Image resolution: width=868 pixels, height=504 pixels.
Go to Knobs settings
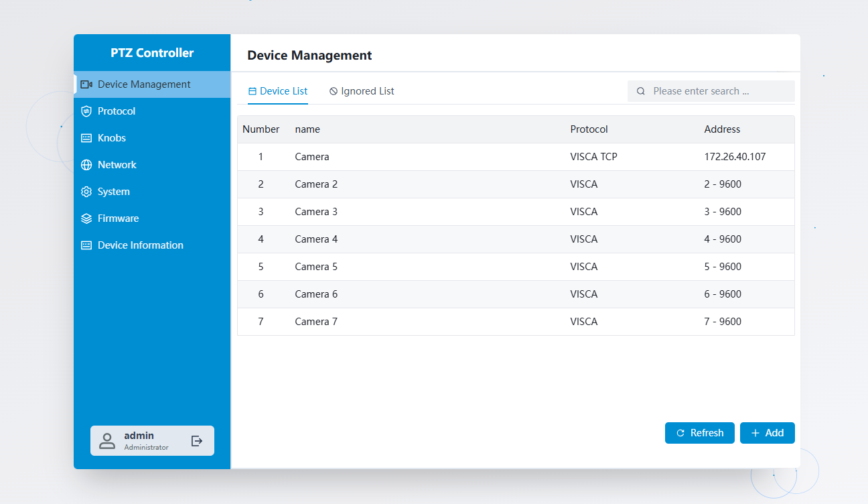coord(152,138)
